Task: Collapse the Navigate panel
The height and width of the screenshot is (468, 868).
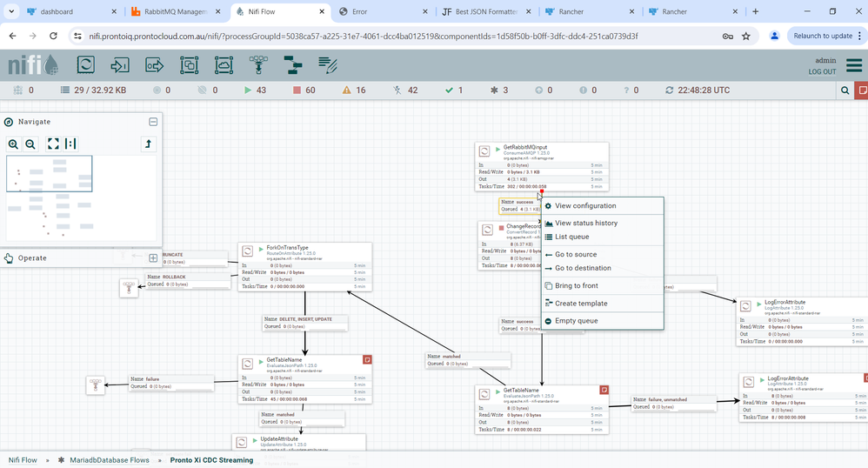Action: pyautogui.click(x=153, y=122)
